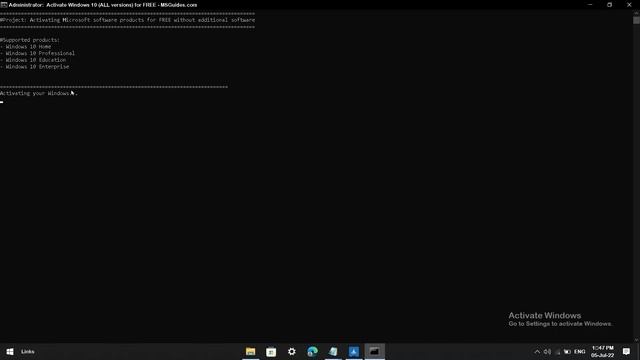Open the clock and date flyout

pyautogui.click(x=602, y=351)
